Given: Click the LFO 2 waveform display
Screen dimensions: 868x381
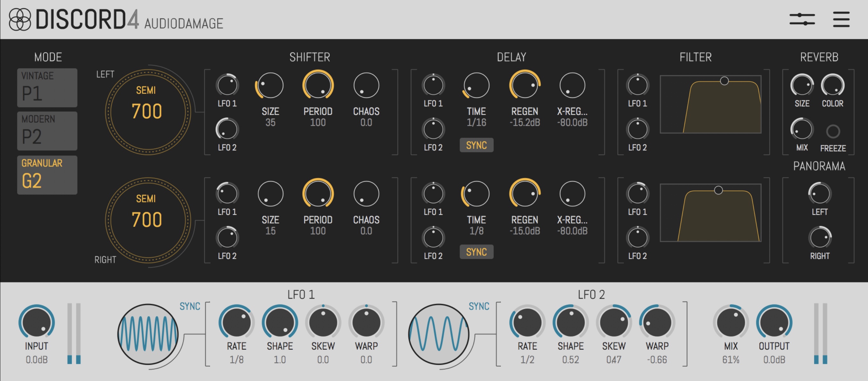Looking at the screenshot, I should click(x=438, y=334).
